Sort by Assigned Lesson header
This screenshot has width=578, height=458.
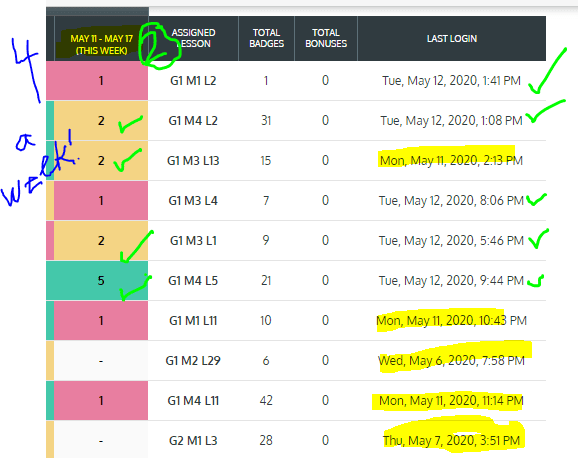click(193, 38)
